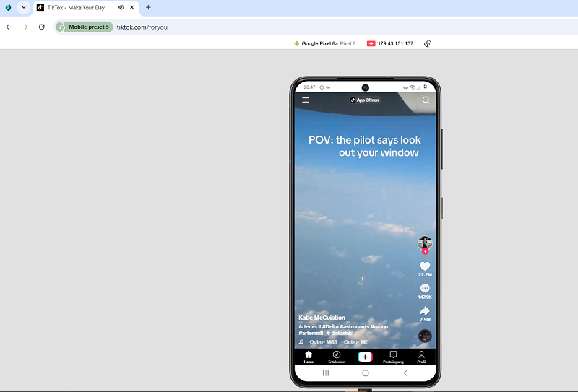Rotate the emulated device screen

tap(427, 43)
